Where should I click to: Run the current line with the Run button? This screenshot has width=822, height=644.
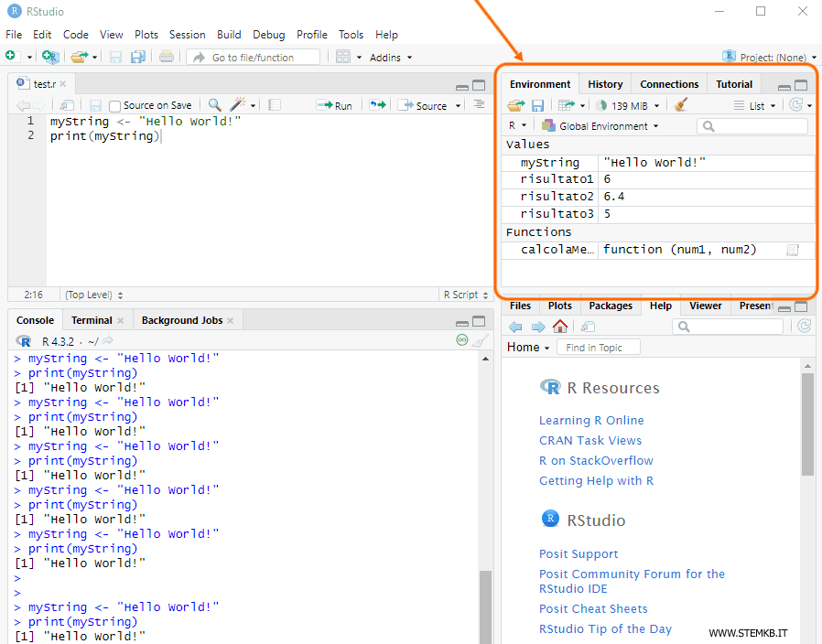click(334, 104)
